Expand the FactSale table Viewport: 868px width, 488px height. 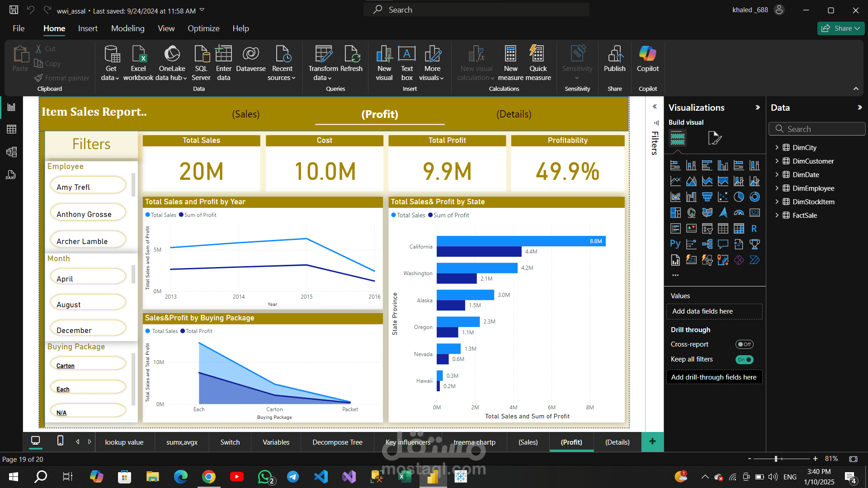(x=777, y=215)
